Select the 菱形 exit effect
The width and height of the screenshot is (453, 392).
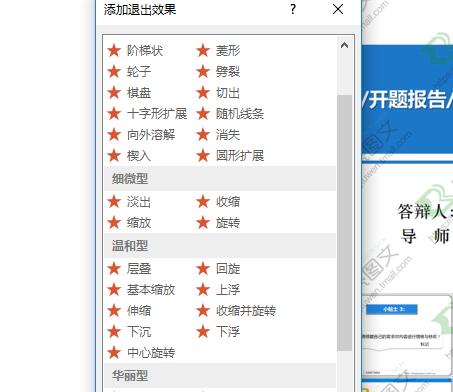(218, 51)
